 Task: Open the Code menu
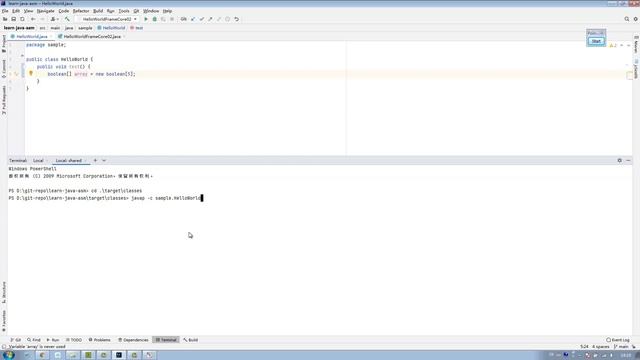[x=64, y=11]
